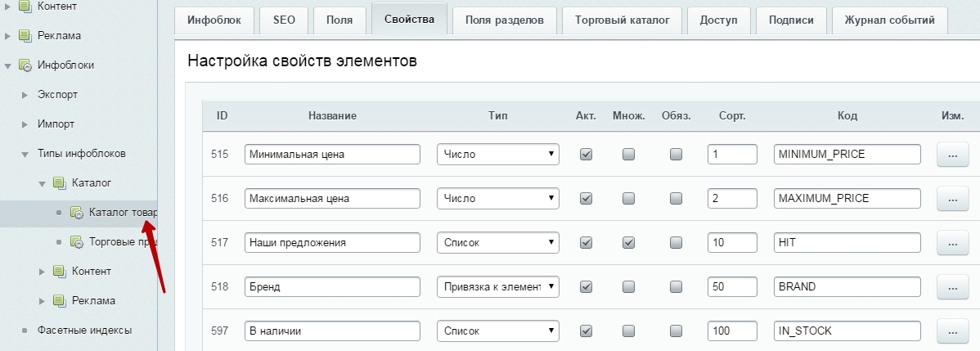Enable multiple checkbox for Бренд

pos(629,286)
